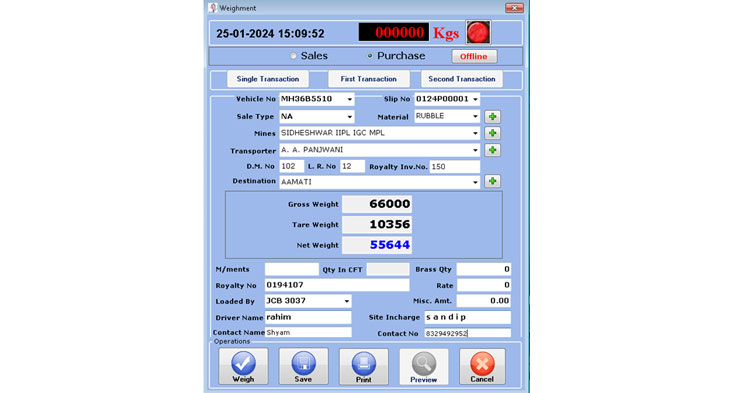Click the M/ments input field

[x=292, y=269]
